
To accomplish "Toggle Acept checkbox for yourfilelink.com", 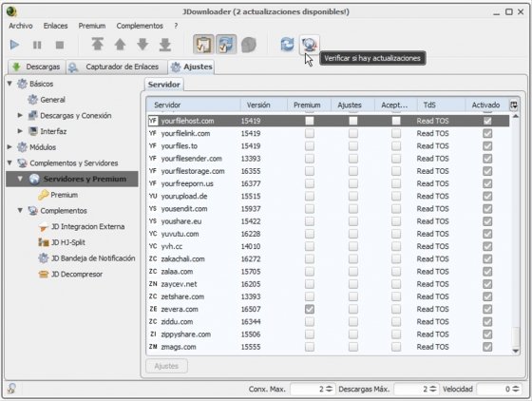I will tap(396, 133).
